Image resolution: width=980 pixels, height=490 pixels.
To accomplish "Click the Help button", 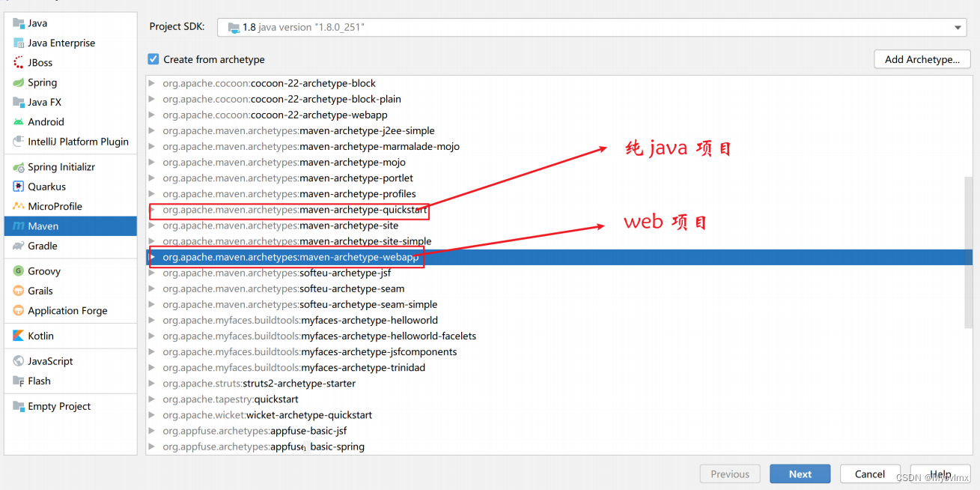I will [x=940, y=474].
